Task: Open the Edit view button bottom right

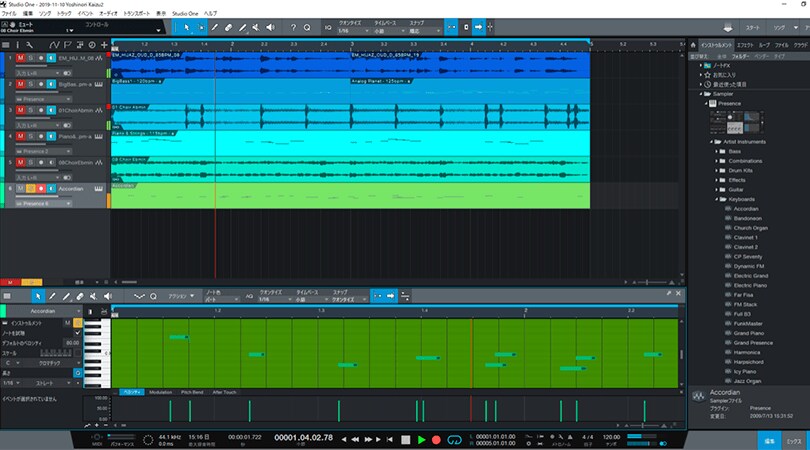Action: tap(770, 441)
